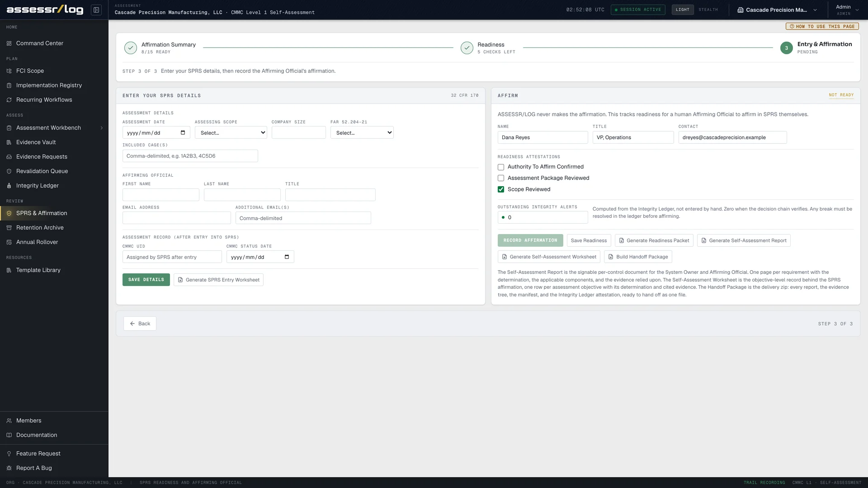Screen dimensions: 868x488
Task: Open Template Library
Action: 38,270
